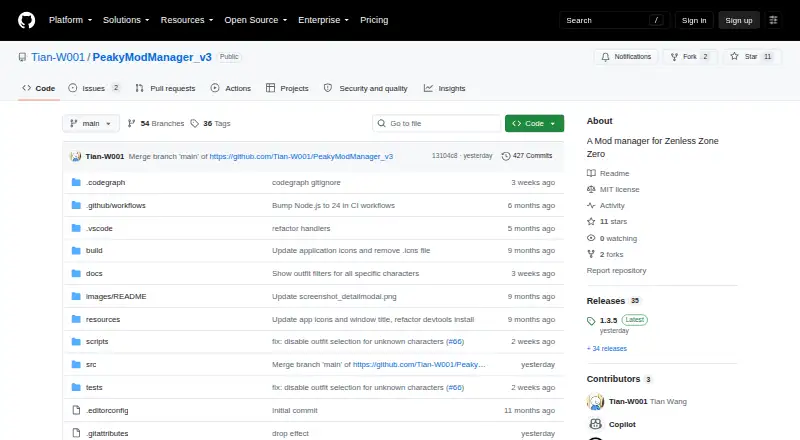The width and height of the screenshot is (800, 440).
Task: Open the green Code dropdown button
Action: point(534,124)
